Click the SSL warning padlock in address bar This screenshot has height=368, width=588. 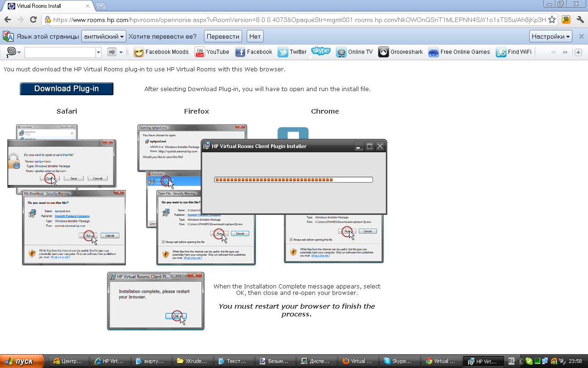click(x=47, y=20)
